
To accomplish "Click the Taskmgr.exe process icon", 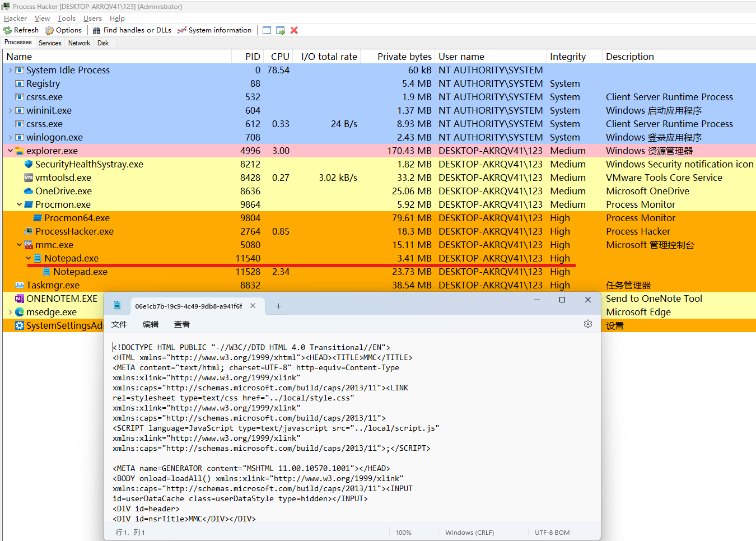I will pyautogui.click(x=20, y=285).
